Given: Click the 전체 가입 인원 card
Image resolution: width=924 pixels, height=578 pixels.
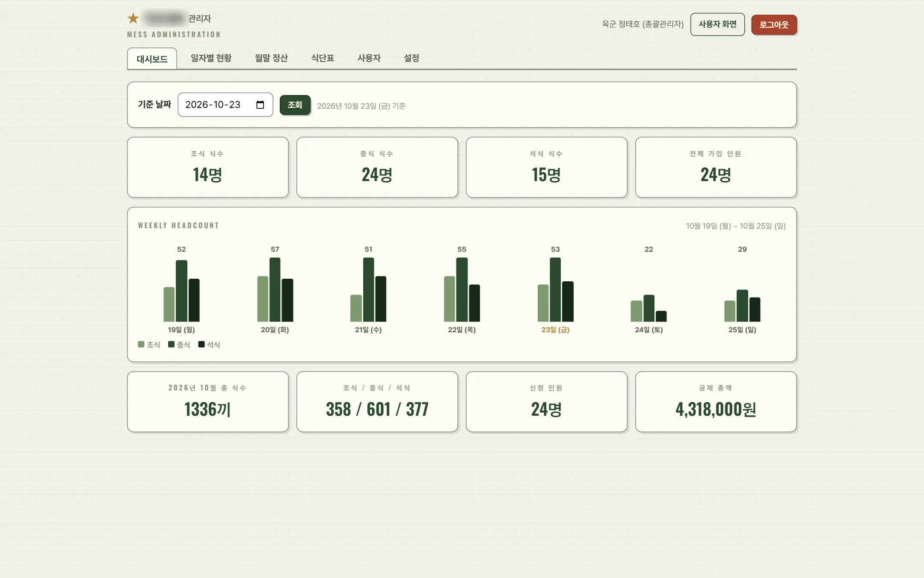Looking at the screenshot, I should coord(716,167).
